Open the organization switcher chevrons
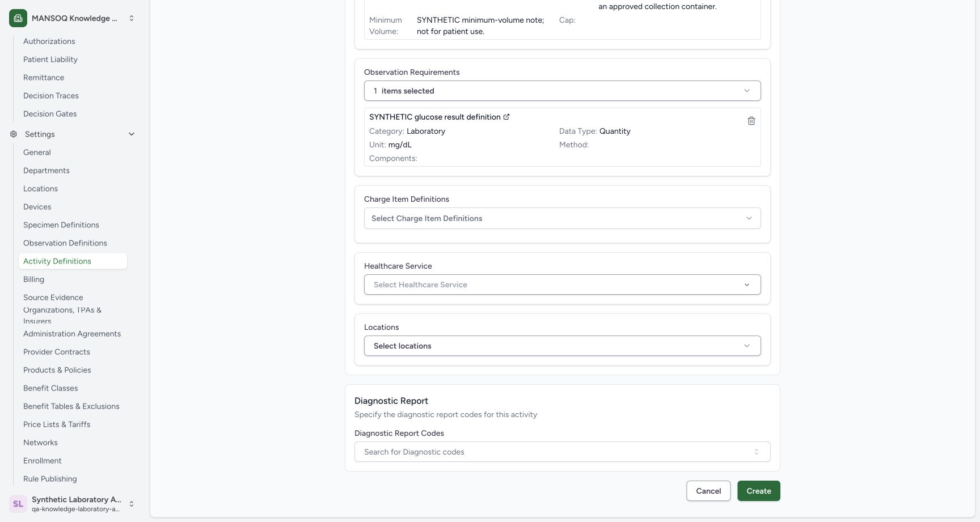Screen dimensions: 980x522 point(132,18)
